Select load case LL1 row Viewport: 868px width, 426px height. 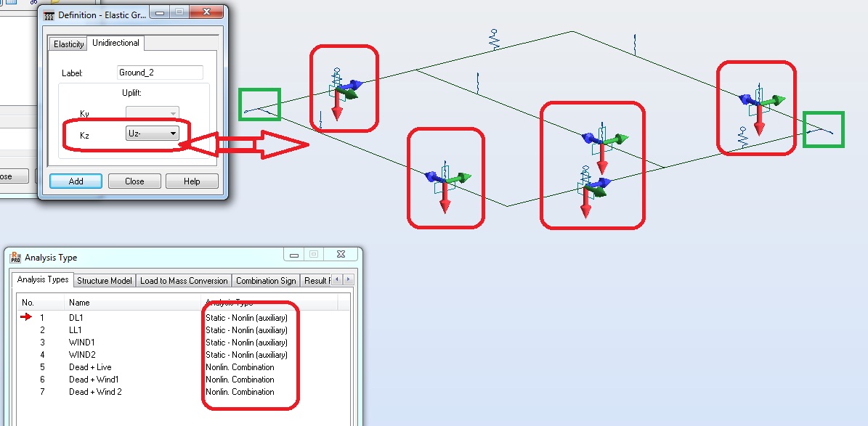[x=184, y=329]
